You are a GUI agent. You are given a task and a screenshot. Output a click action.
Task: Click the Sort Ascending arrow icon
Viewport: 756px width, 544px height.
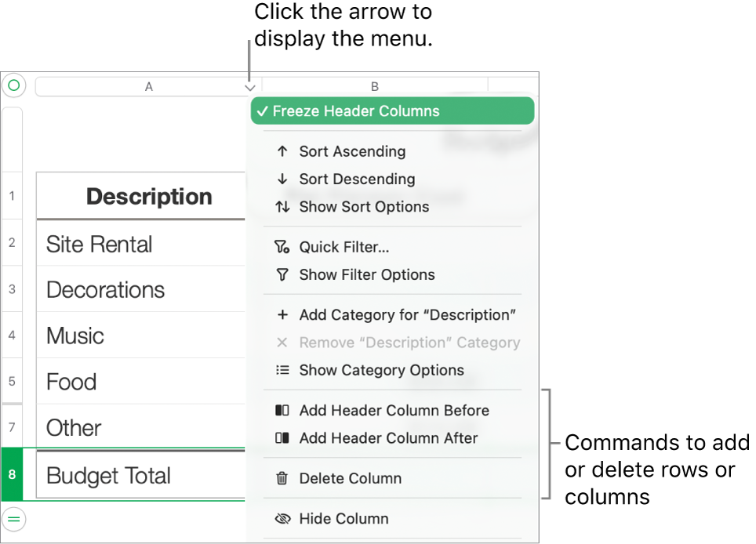[282, 151]
